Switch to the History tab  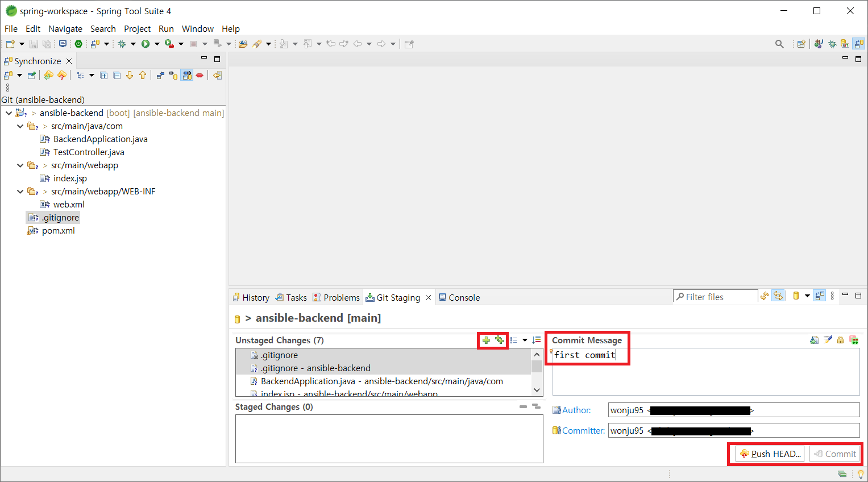point(251,297)
